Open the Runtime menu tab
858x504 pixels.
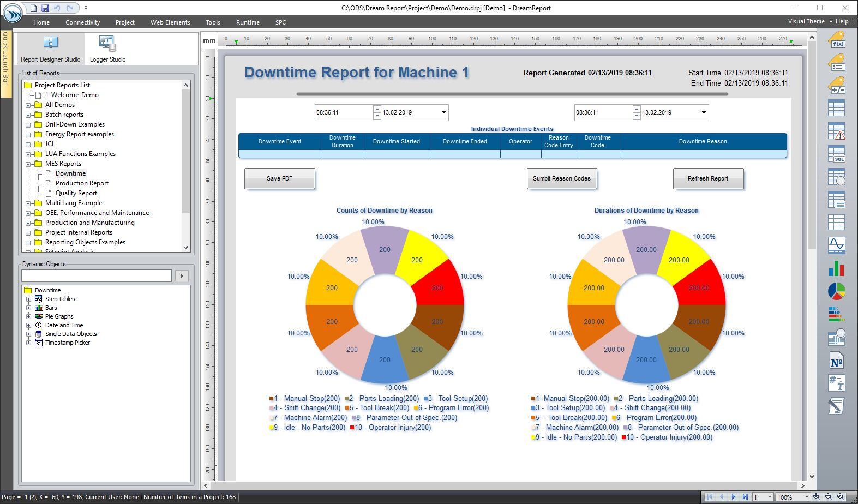248,22
